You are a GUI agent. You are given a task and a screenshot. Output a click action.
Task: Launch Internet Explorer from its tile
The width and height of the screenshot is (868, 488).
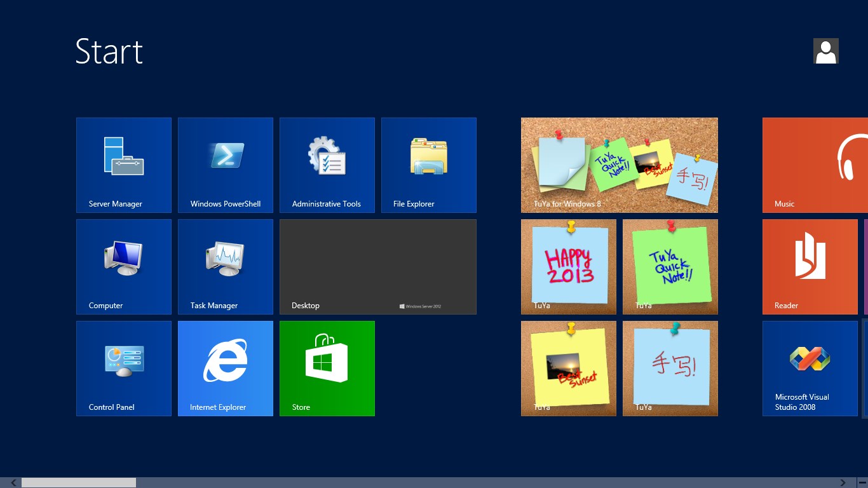[226, 369]
